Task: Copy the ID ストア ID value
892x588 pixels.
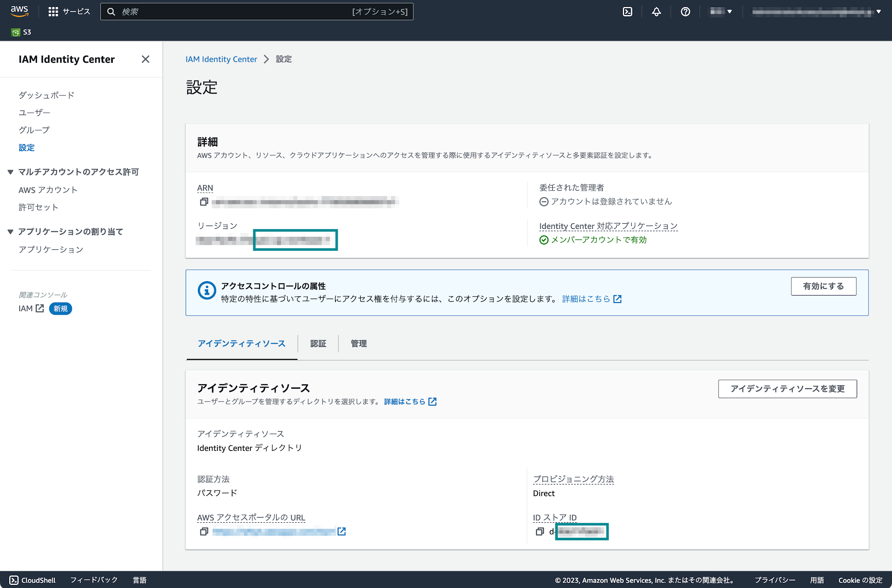Action: click(x=540, y=531)
